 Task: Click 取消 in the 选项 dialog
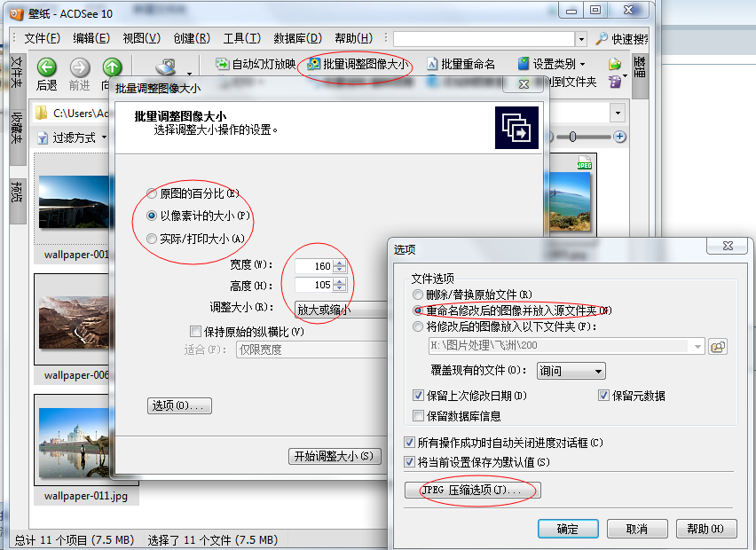click(x=637, y=529)
